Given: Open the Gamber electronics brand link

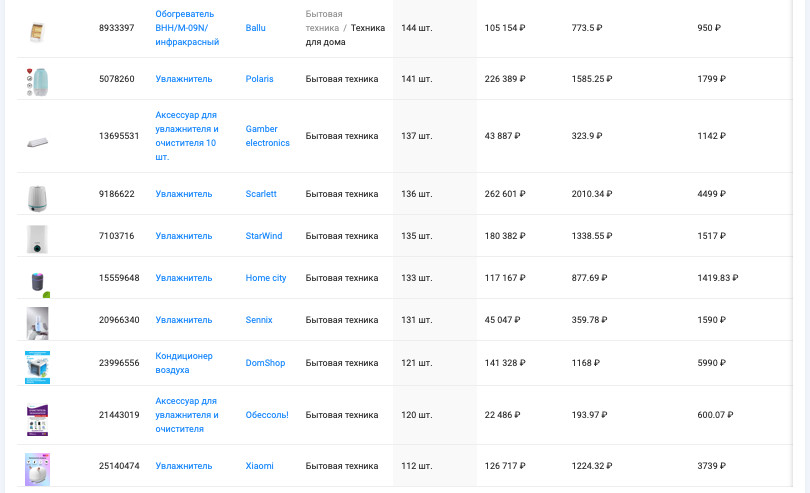Looking at the screenshot, I should (268, 136).
